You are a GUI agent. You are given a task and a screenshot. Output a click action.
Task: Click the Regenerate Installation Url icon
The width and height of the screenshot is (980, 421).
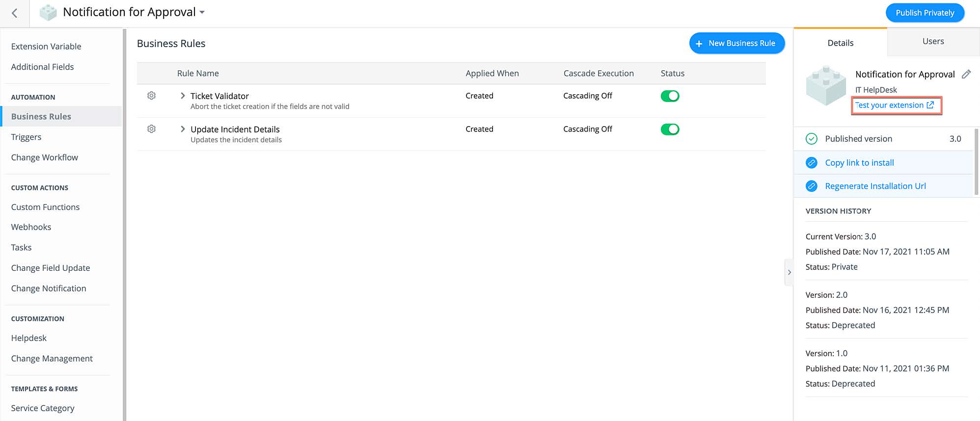click(x=812, y=186)
